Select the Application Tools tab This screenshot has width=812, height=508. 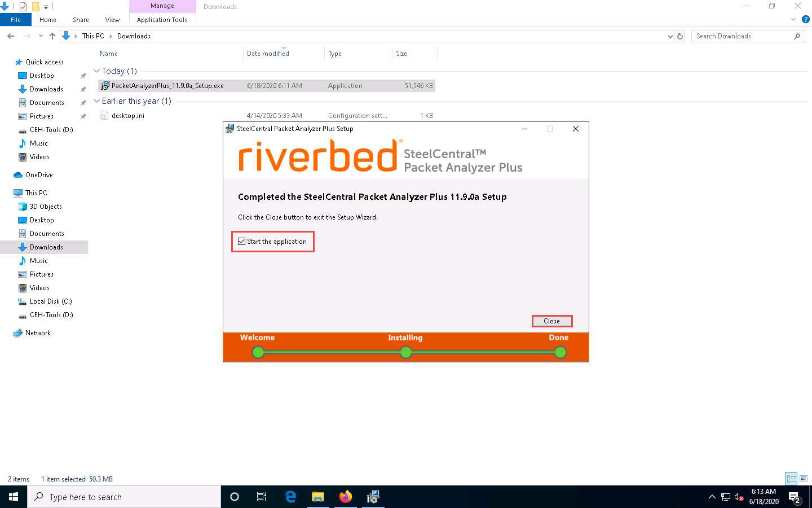click(x=162, y=20)
